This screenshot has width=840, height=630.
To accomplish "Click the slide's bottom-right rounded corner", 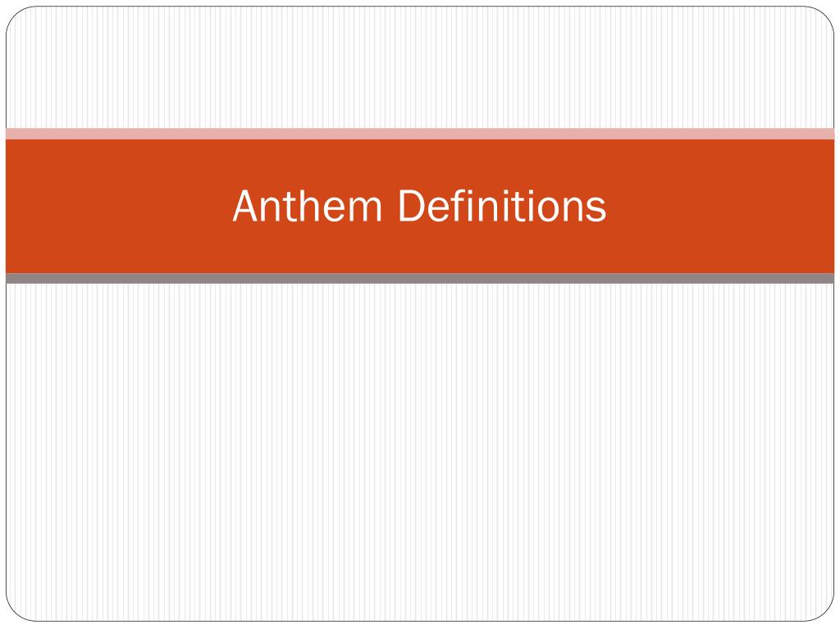I will [824, 611].
